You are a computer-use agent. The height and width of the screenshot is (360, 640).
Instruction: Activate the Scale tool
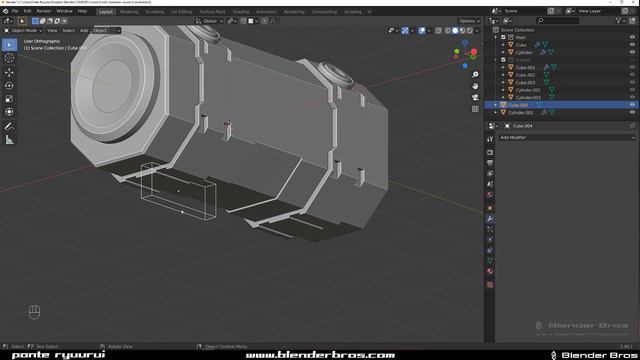click(9, 99)
